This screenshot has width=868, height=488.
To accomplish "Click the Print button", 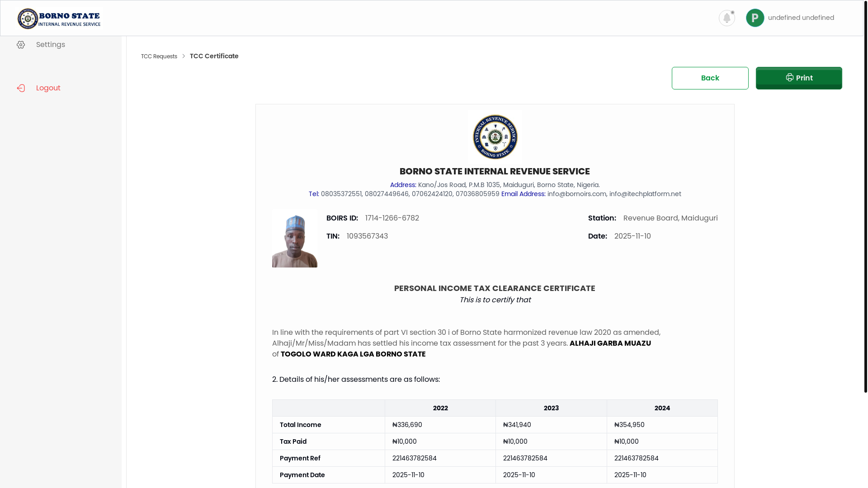I will point(799,78).
